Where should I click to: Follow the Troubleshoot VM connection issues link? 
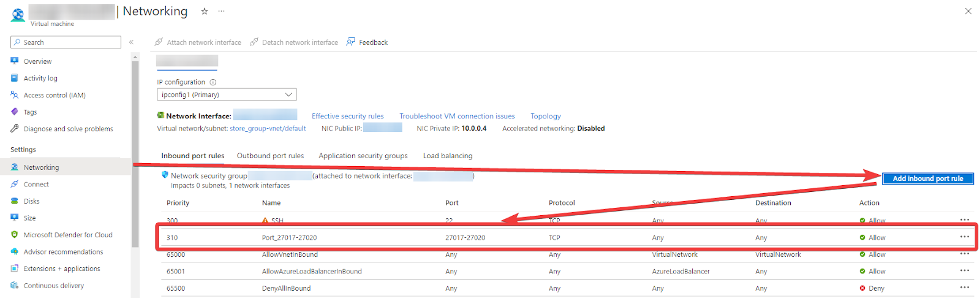coord(457,116)
